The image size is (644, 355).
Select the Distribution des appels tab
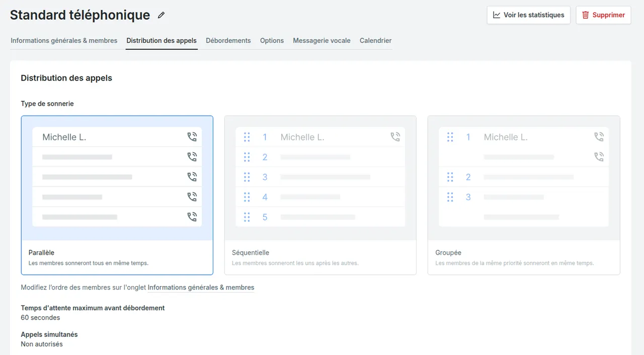[162, 40]
